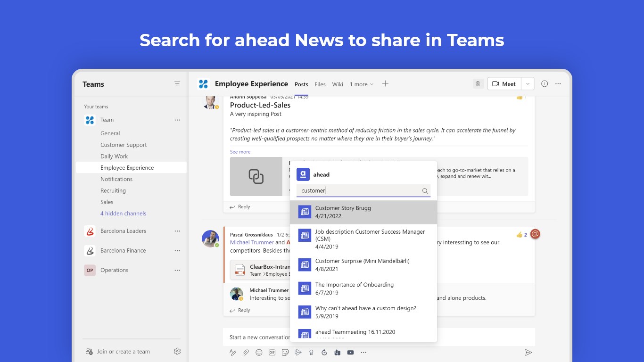Click the Product-Led-Sales post title

260,105
